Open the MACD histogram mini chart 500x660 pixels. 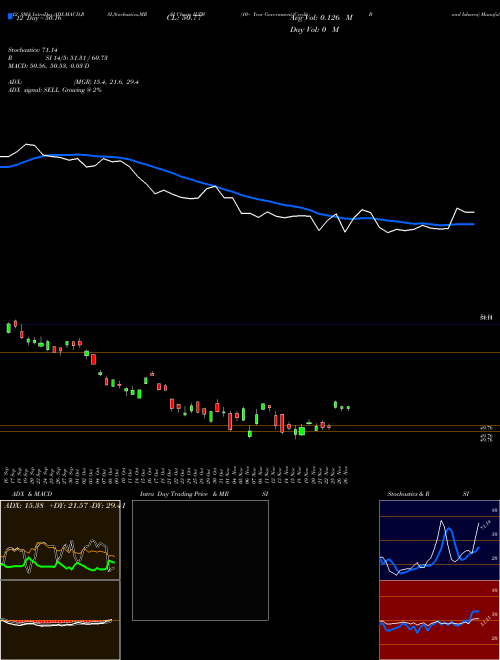[x=60, y=620]
